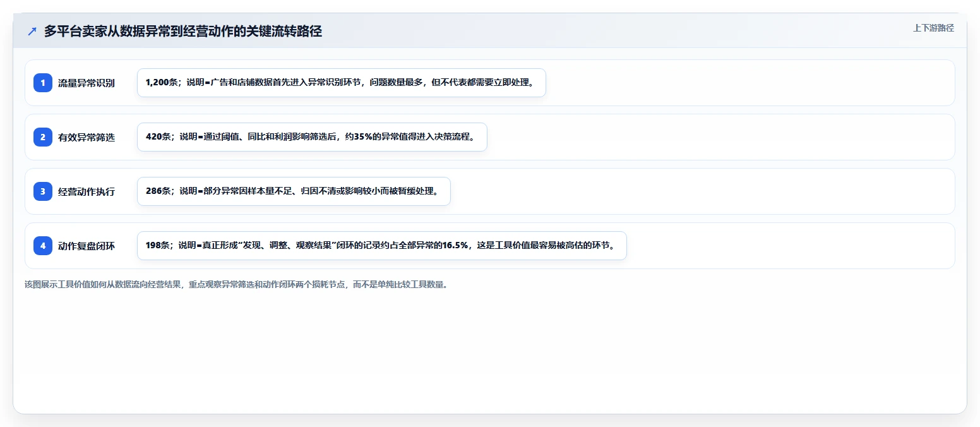Click the 流量异常识别 step label
This screenshot has height=427, width=980.
tap(87, 83)
